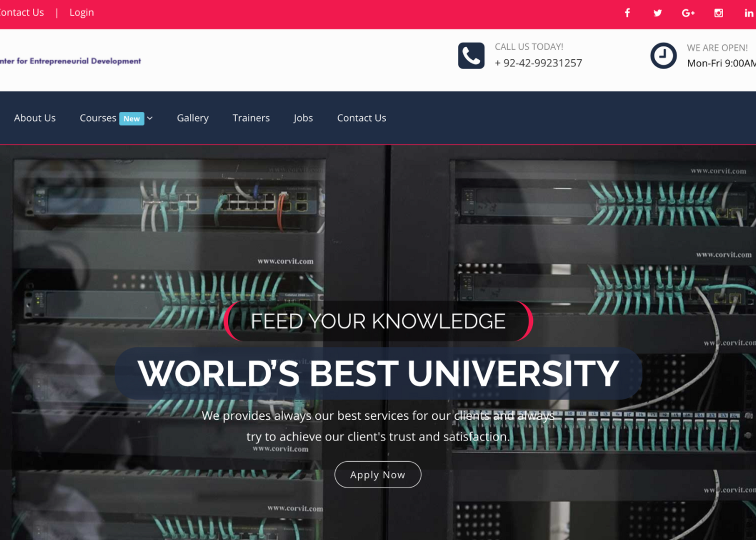Screen dimensions: 756x540
Task: Click the Mon-Fri opening hours text
Action: (721, 63)
